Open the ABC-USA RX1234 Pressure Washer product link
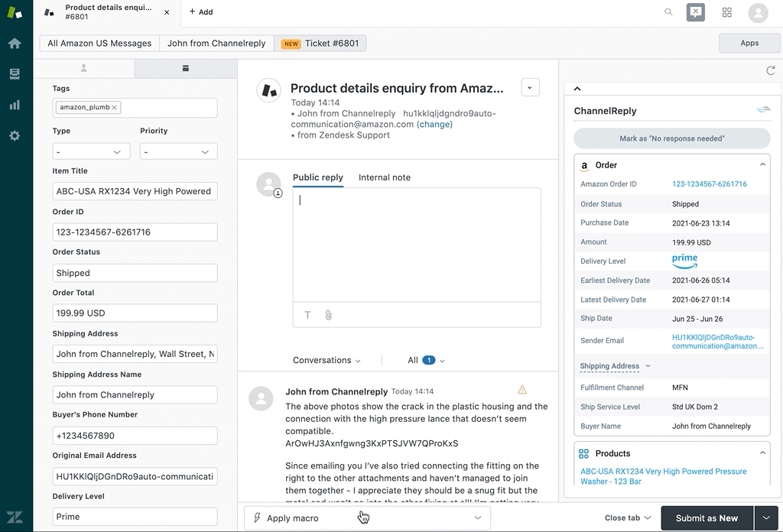783x532 pixels. pyautogui.click(x=663, y=476)
